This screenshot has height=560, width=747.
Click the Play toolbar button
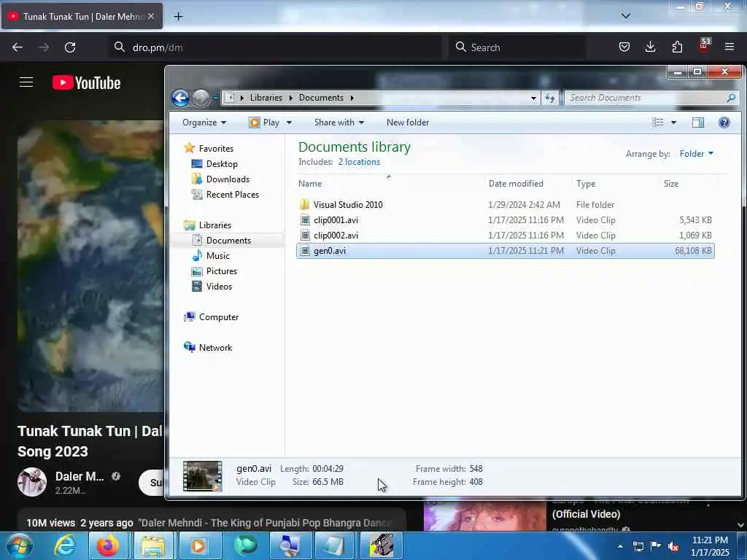265,122
